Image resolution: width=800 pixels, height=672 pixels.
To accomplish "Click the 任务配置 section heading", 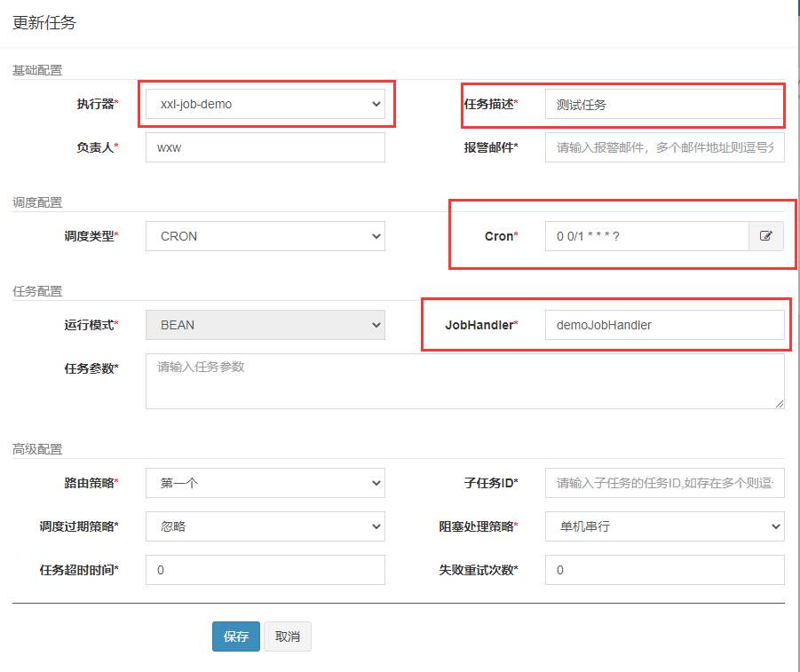I will (x=37, y=291).
